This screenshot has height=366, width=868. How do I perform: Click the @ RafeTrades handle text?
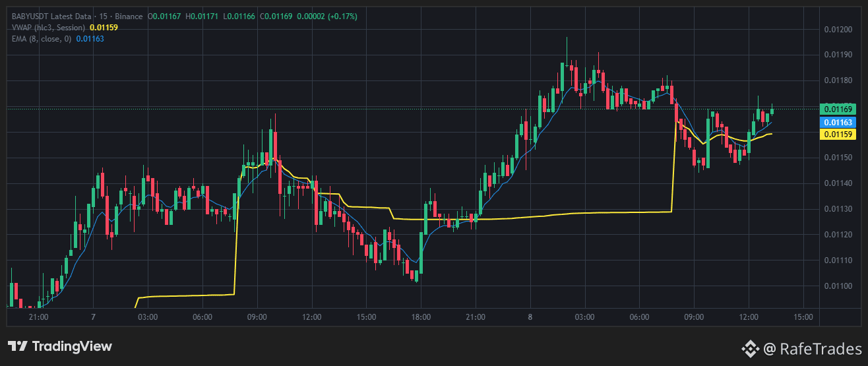click(x=812, y=348)
